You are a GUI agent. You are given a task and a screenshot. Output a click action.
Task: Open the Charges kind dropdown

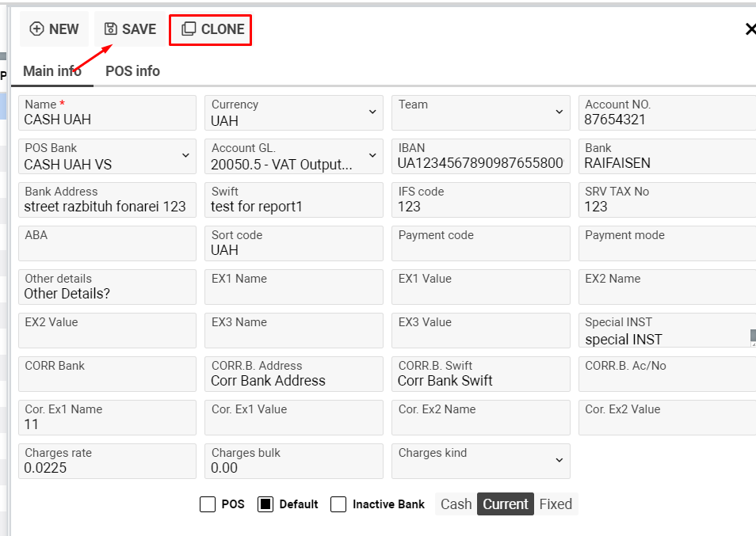[x=559, y=461]
